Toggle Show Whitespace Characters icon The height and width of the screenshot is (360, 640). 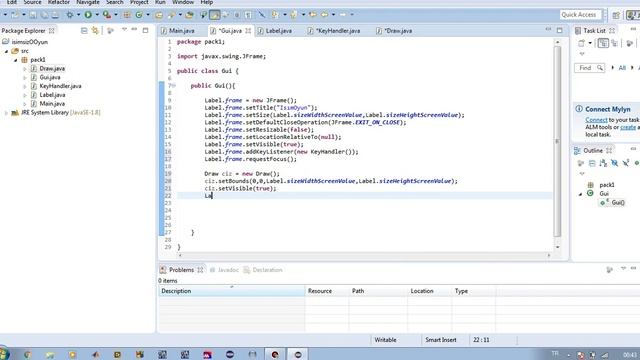(248, 15)
